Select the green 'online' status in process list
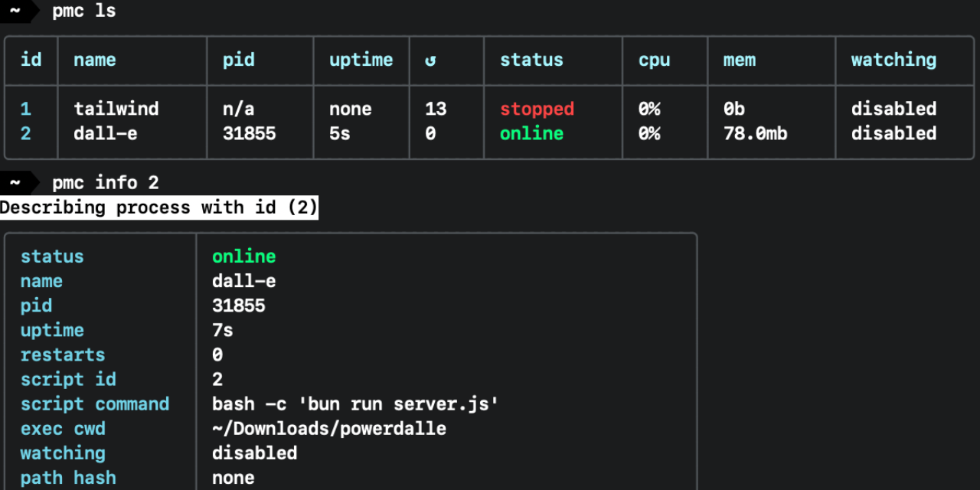 pos(531,133)
